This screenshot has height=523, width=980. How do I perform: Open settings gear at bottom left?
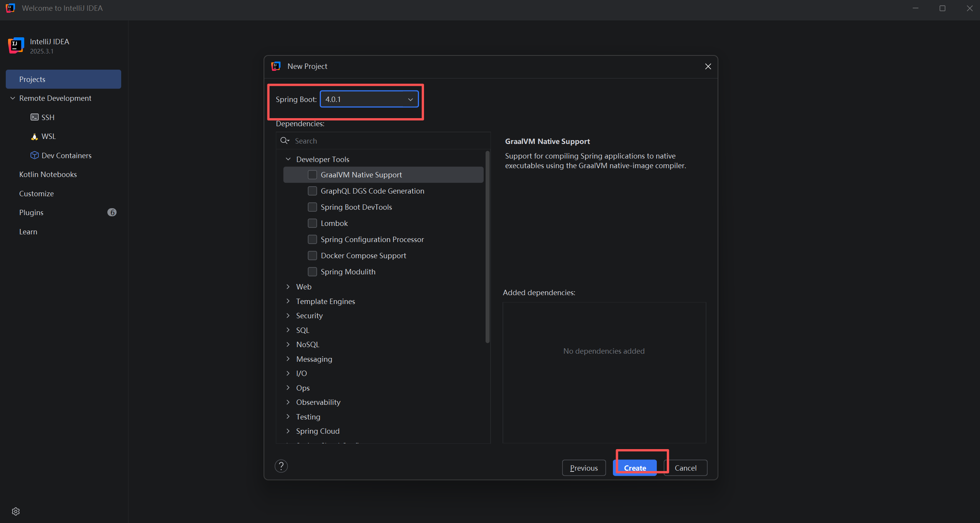click(16, 511)
